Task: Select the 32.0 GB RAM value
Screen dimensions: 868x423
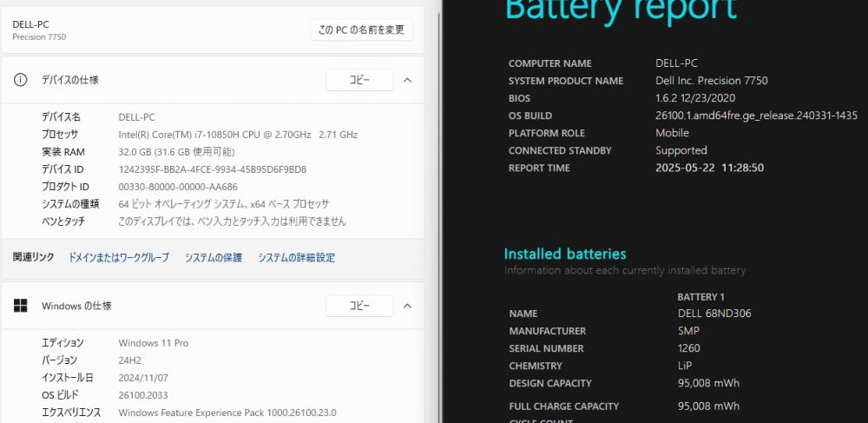Action: [x=176, y=152]
